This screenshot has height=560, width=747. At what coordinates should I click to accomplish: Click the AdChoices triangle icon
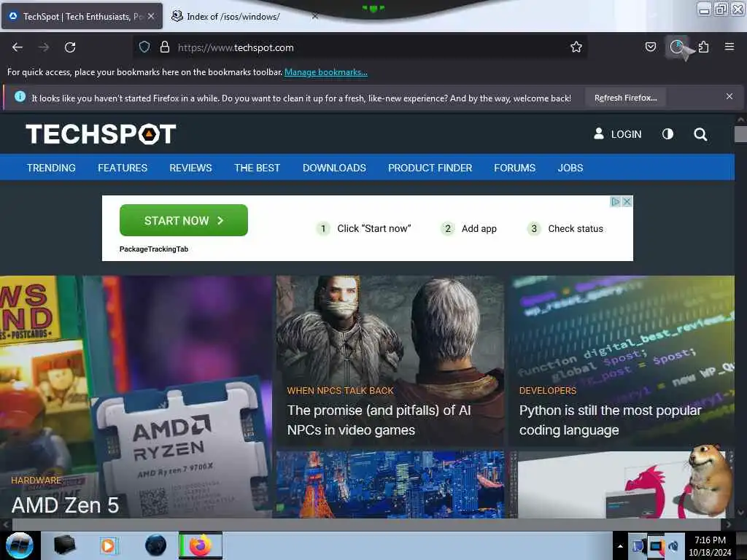pyautogui.click(x=616, y=202)
